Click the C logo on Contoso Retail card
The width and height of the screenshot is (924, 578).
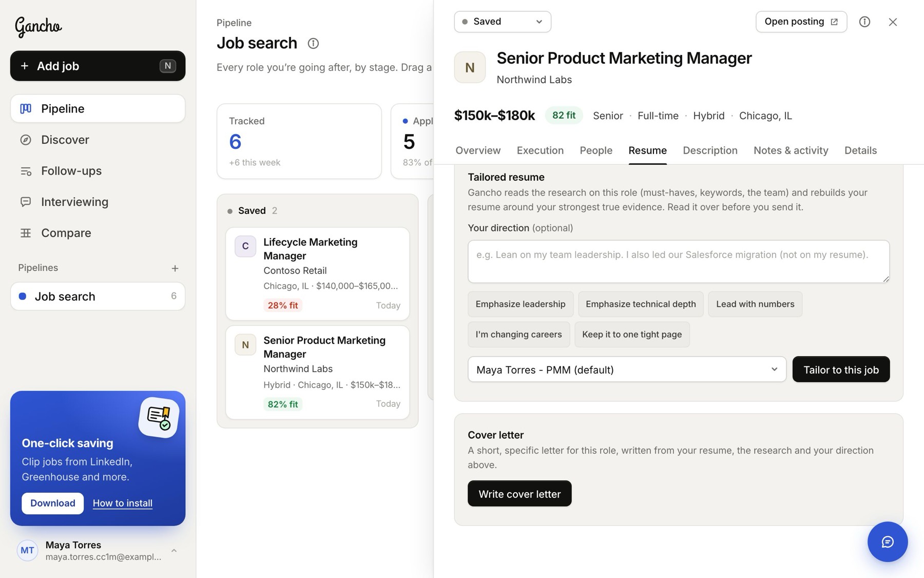(x=245, y=246)
